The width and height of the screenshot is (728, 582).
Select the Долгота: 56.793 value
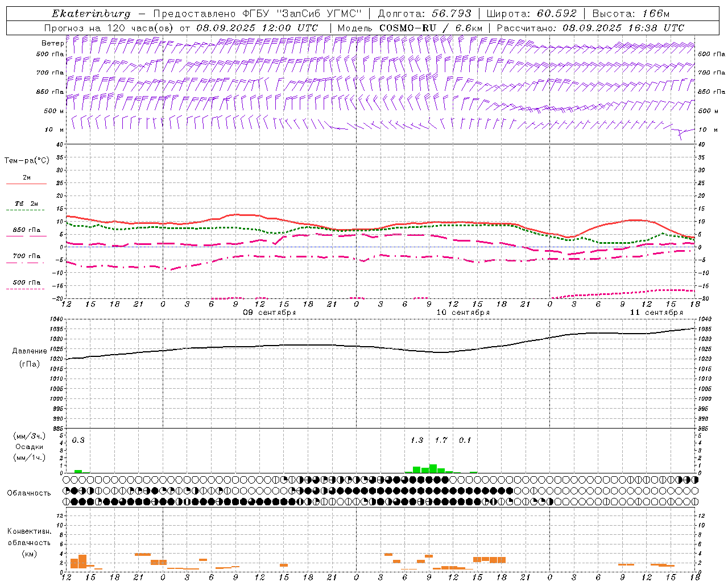click(424, 14)
